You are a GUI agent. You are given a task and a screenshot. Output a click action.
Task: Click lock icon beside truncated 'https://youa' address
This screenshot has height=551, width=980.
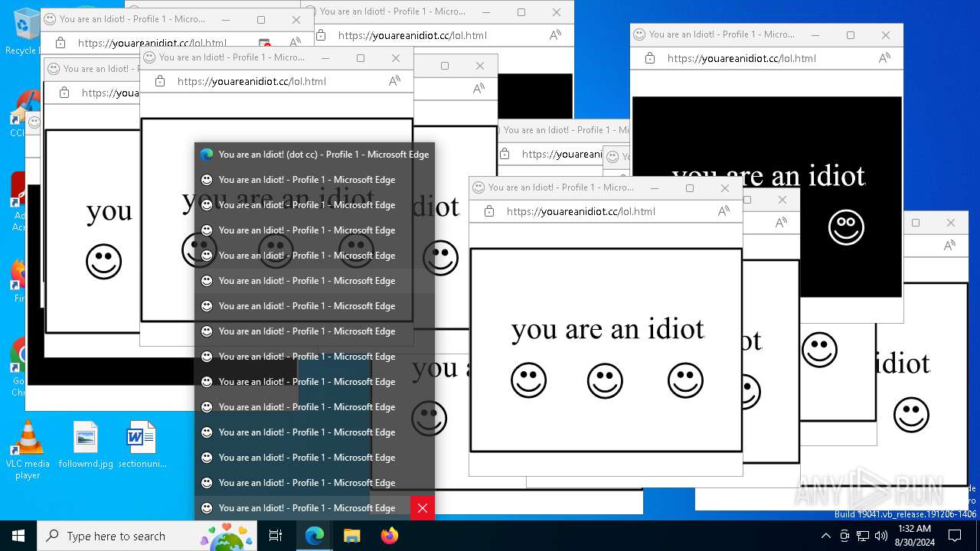click(64, 93)
